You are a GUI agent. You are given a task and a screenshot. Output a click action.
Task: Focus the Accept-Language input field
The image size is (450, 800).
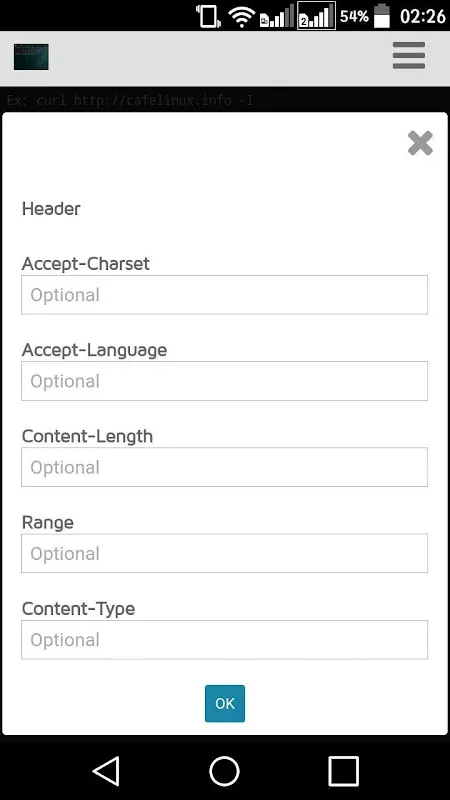(224, 381)
